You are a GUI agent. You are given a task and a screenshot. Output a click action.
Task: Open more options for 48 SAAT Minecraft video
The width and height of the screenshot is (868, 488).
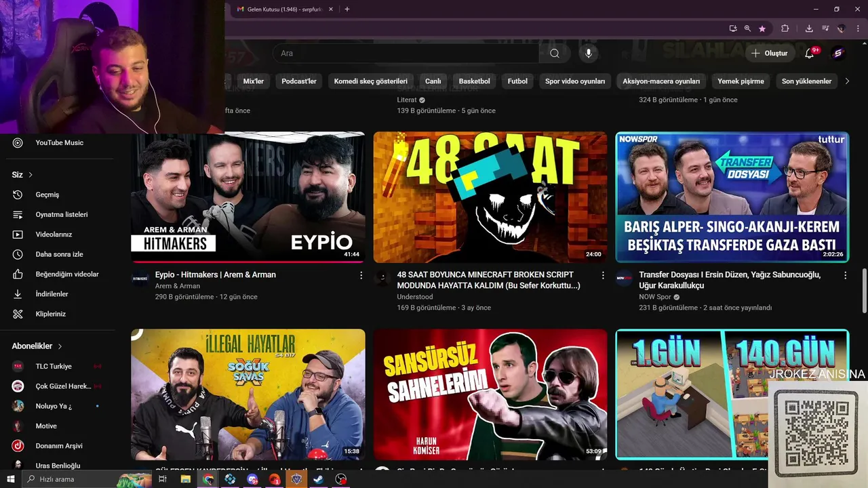603,275
